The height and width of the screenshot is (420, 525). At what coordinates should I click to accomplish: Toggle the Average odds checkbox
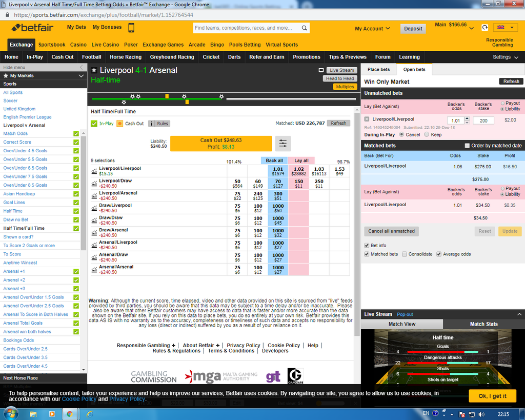pyautogui.click(x=439, y=254)
